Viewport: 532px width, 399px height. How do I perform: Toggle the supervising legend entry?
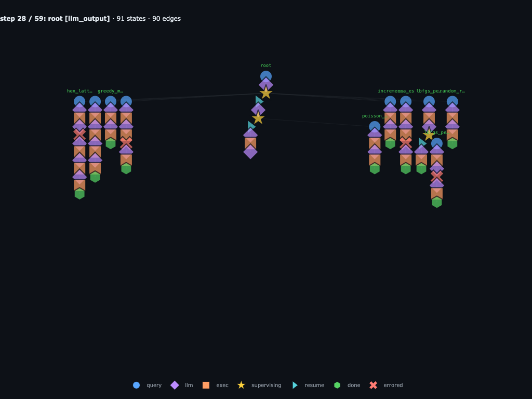tap(259, 385)
